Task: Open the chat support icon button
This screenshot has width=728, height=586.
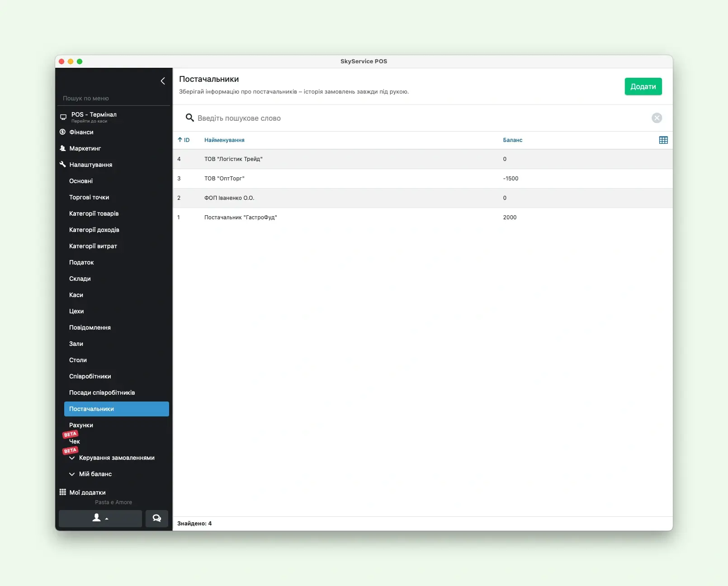Action: point(157,518)
